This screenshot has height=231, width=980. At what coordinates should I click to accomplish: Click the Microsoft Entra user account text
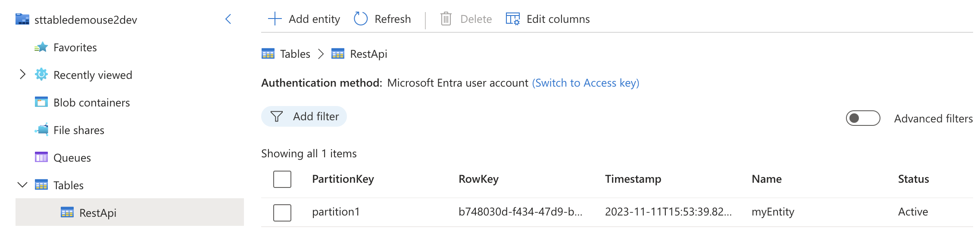click(458, 83)
